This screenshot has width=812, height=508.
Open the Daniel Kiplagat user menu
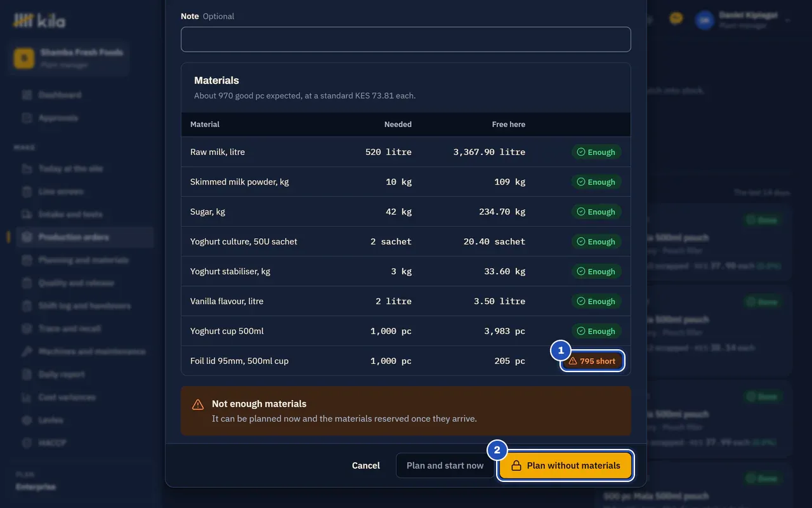(743, 20)
